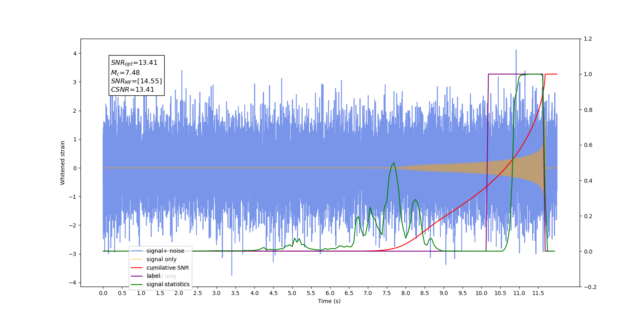Click the left-axis tick label −2

click(73, 225)
